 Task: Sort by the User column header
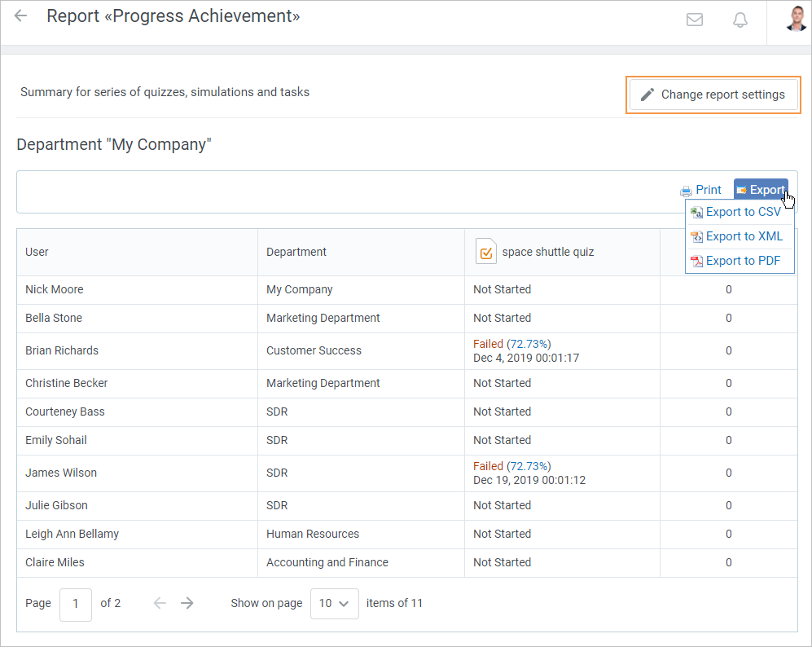[37, 252]
